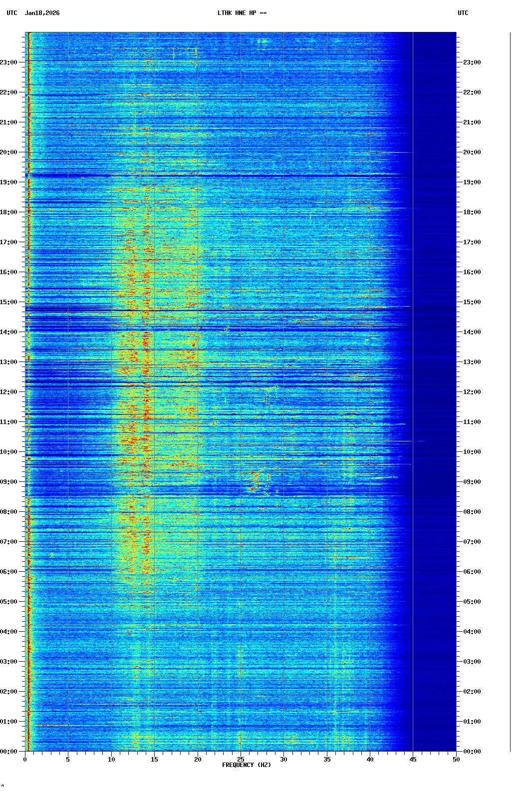Click the 50 Hz frequency tick label

456,760
